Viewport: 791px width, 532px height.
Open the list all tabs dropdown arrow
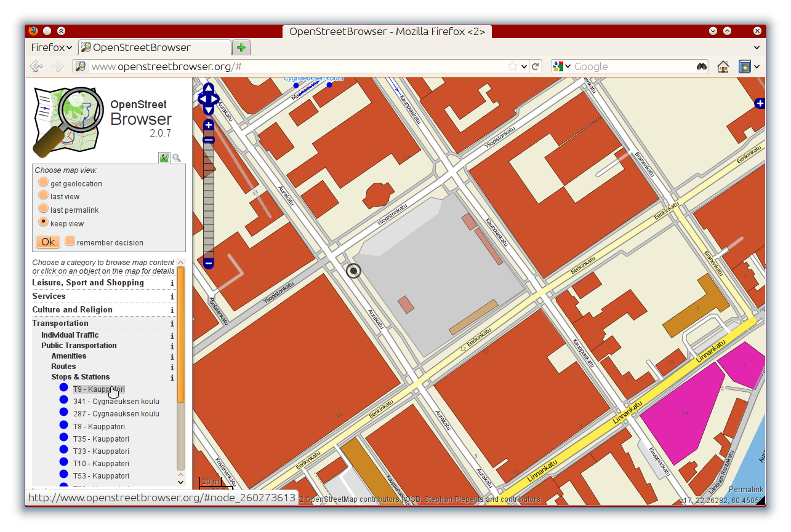757,47
